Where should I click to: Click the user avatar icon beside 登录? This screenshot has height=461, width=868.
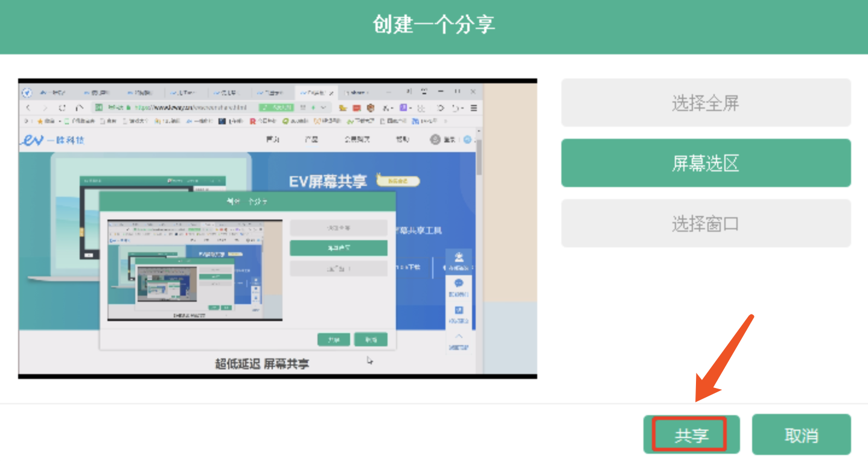point(435,139)
